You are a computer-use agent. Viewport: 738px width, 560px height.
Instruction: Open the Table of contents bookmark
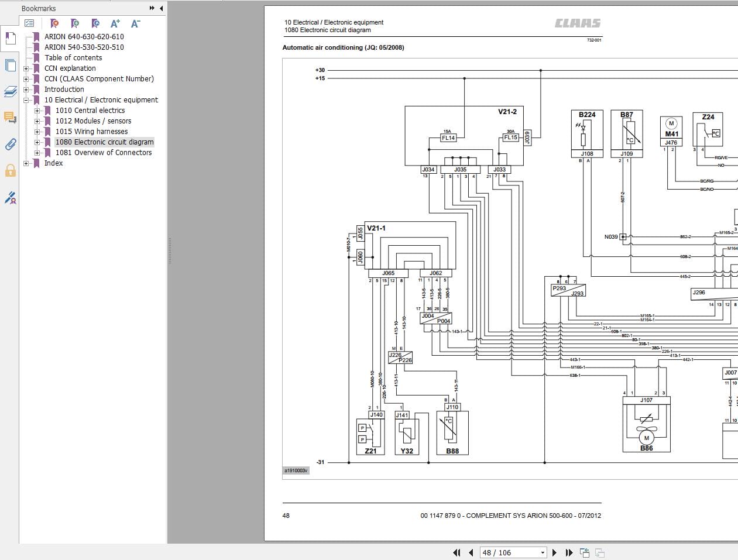(x=73, y=57)
